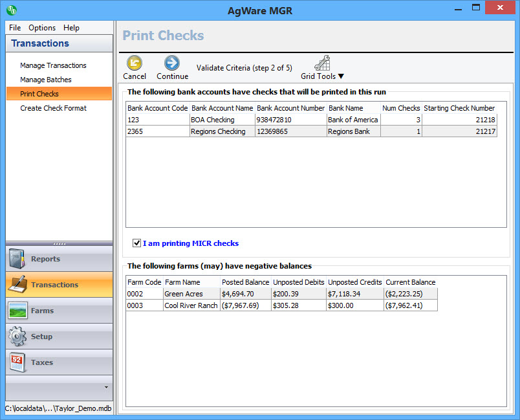Click the yellow Cancel arrow icon
The image size is (520, 420).
134,63
